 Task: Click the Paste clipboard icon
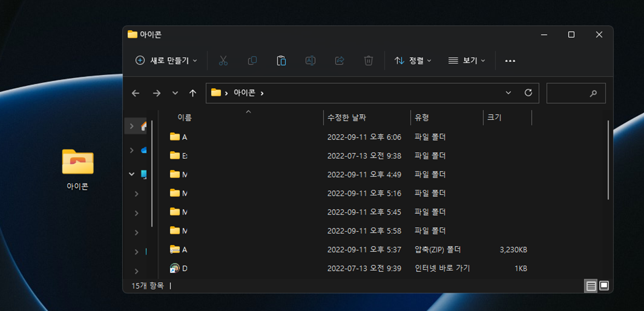281,61
